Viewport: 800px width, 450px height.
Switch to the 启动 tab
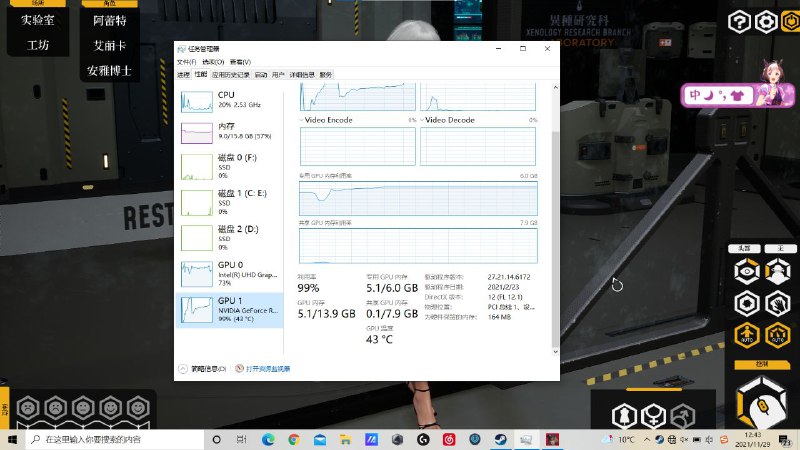tap(261, 75)
